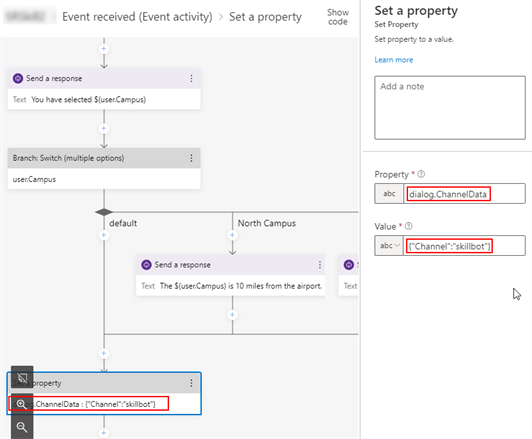Click the 'North Campus' branch label
532x439 pixels.
[267, 223]
